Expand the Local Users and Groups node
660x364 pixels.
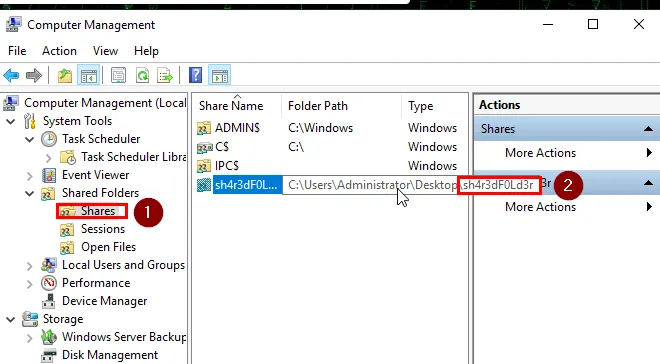point(29,266)
